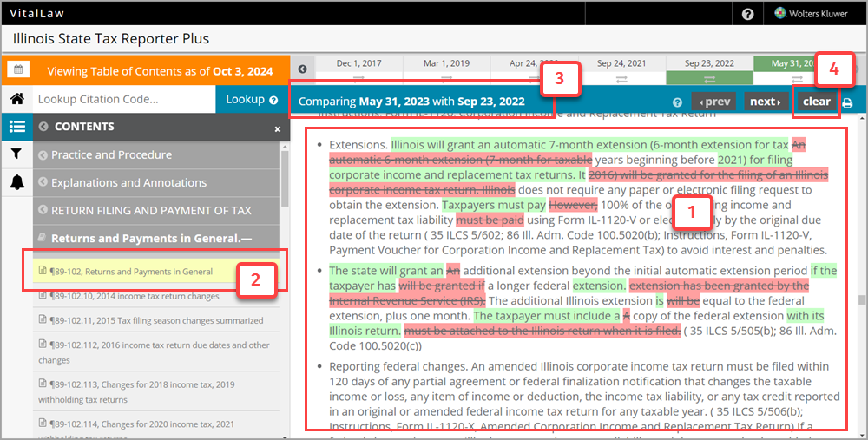Select the Sep 23, 2022 timeline date

coord(709,63)
